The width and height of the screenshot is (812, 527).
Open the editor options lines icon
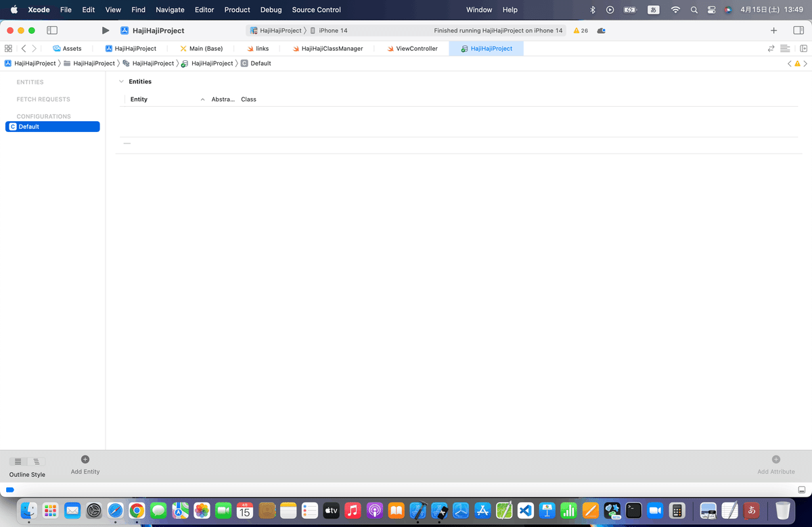coord(785,49)
